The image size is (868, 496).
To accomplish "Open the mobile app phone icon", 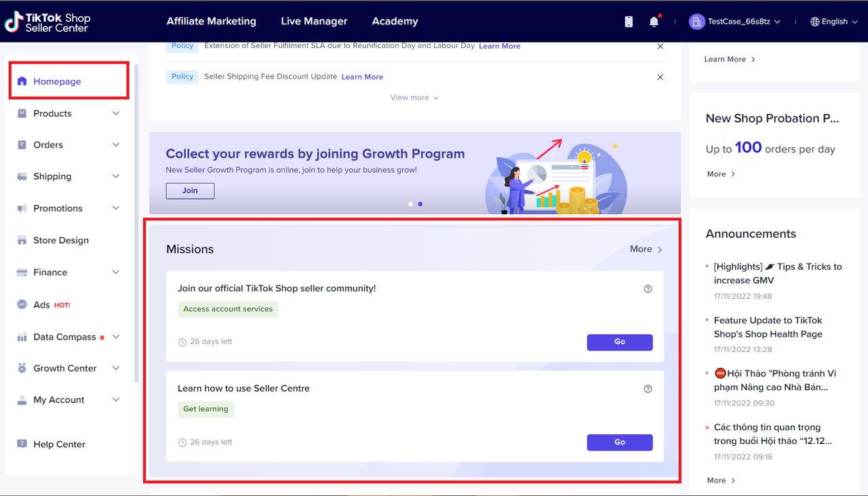I will [629, 22].
